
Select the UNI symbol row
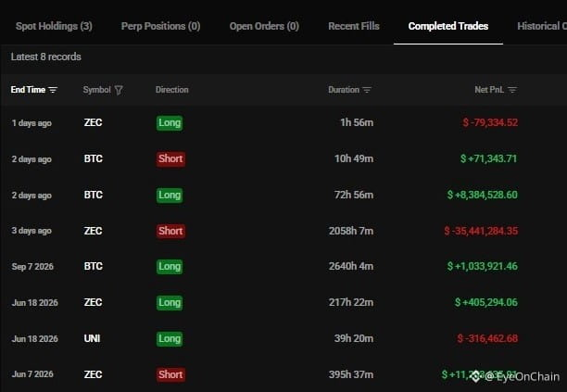[x=283, y=338]
